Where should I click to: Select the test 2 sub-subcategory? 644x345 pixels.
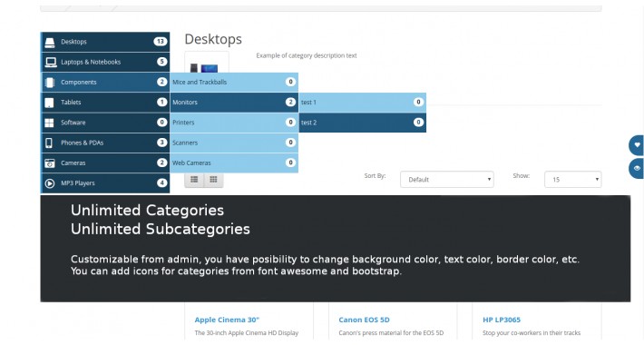pos(363,123)
